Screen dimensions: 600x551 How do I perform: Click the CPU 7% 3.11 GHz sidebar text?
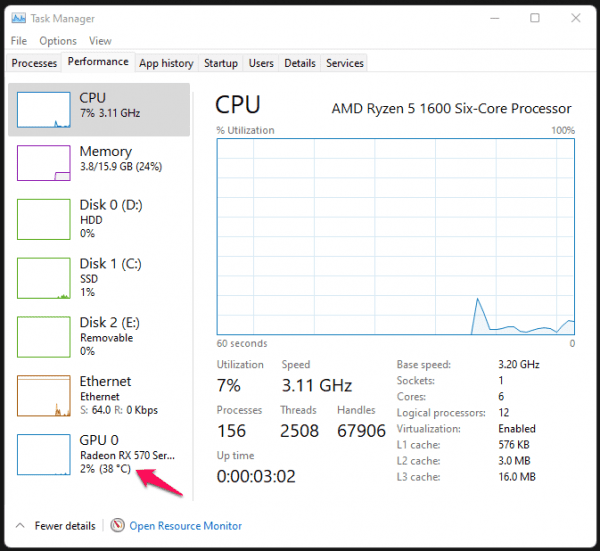click(110, 113)
